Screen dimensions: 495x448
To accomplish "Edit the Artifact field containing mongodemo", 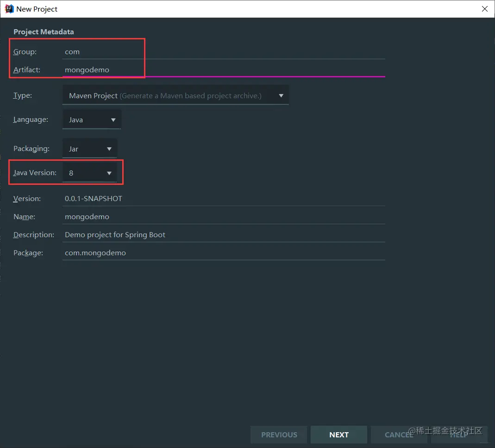I will click(x=224, y=70).
